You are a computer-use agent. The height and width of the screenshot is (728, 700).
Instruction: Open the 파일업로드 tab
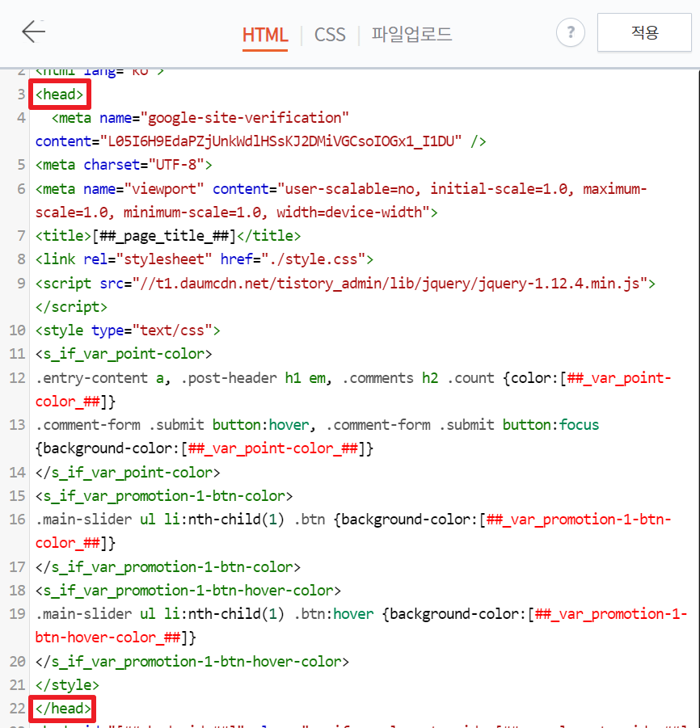(411, 35)
